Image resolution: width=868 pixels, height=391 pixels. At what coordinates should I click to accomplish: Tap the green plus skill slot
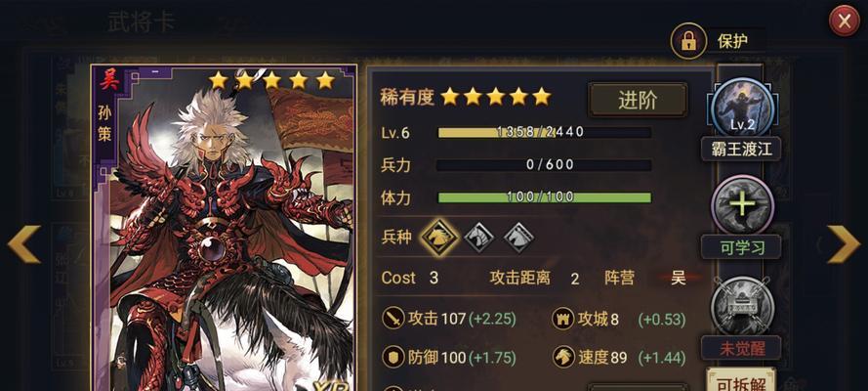click(x=742, y=205)
